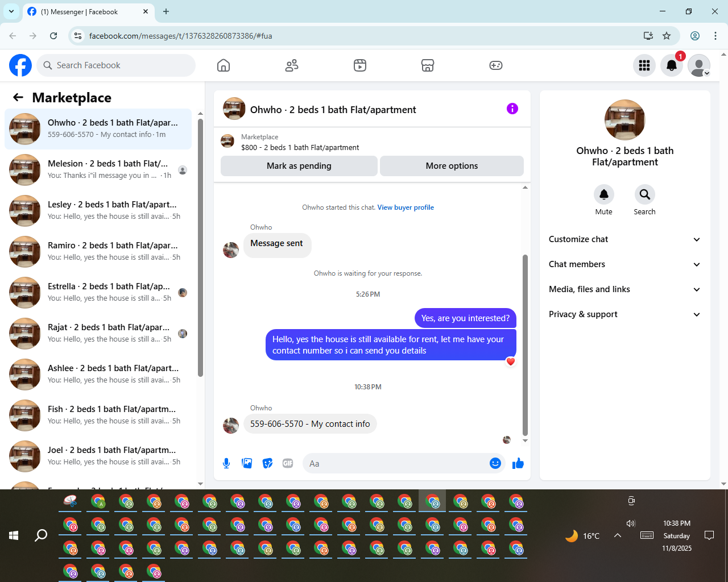Screen dimensions: 728x582
Task: Search in conversation using magnifier icon
Action: coord(645,194)
